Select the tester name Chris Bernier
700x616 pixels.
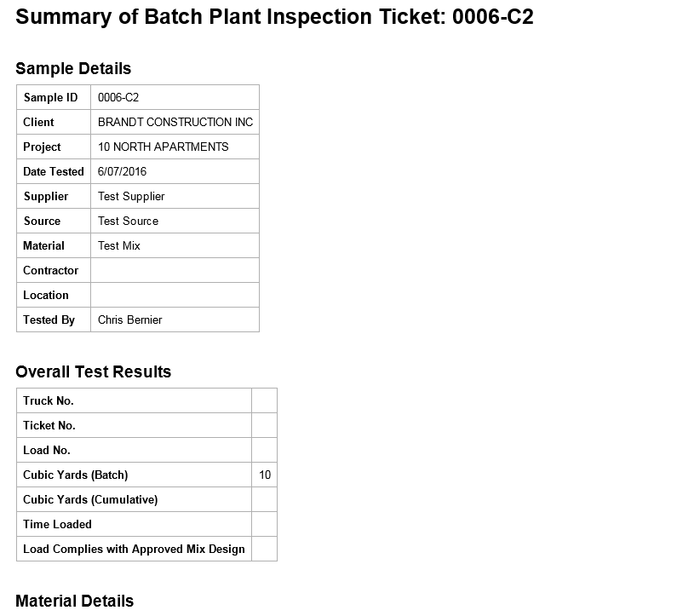coord(129,320)
